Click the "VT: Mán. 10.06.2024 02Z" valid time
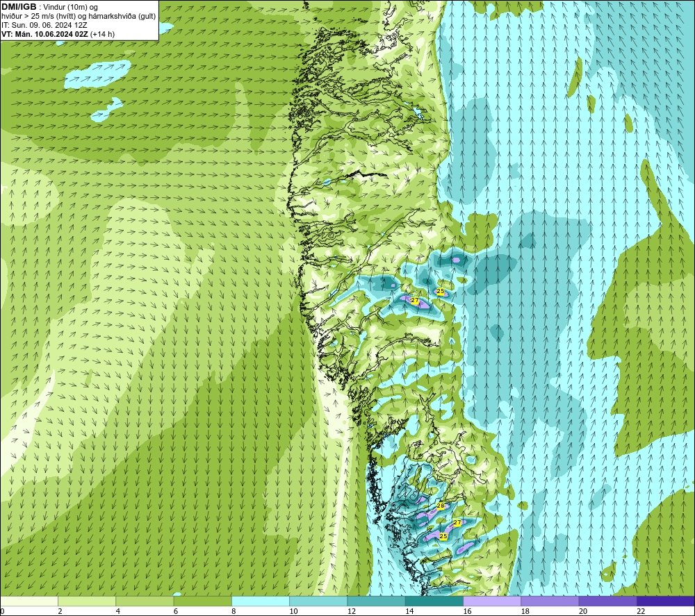The width and height of the screenshot is (695, 616). click(44, 34)
